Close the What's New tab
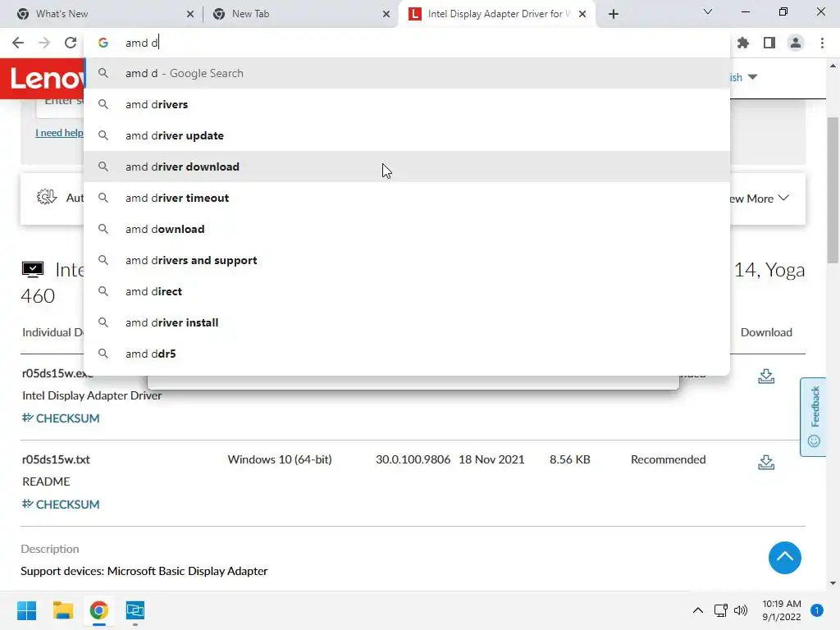 pos(190,15)
